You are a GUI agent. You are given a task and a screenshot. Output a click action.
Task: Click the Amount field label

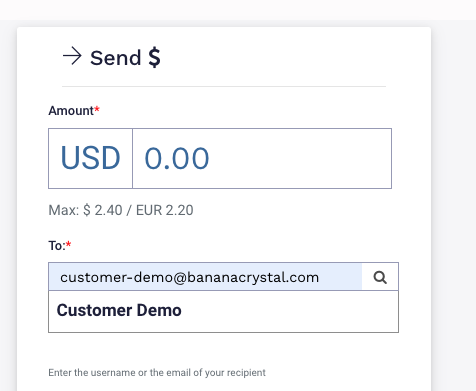pyautogui.click(x=71, y=111)
